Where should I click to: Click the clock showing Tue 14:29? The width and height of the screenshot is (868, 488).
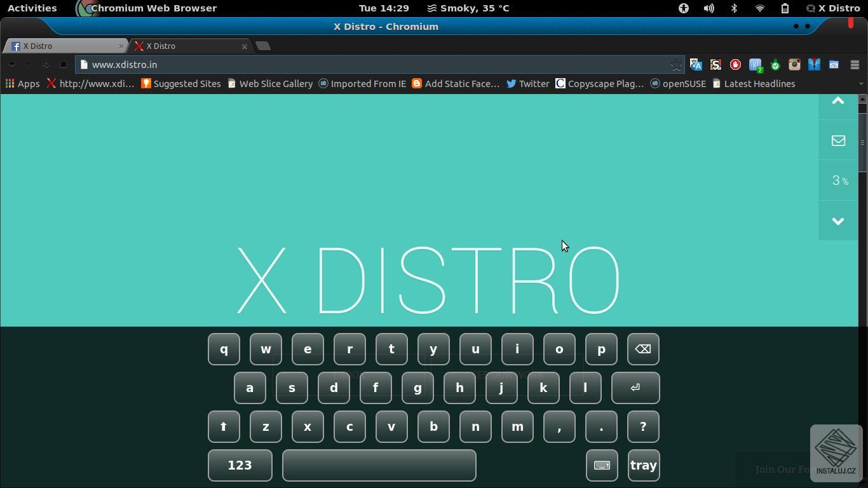pyautogui.click(x=384, y=8)
